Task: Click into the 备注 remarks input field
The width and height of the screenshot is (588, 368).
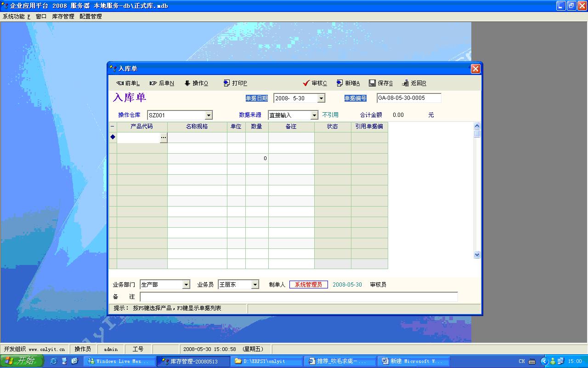Action: [299, 297]
